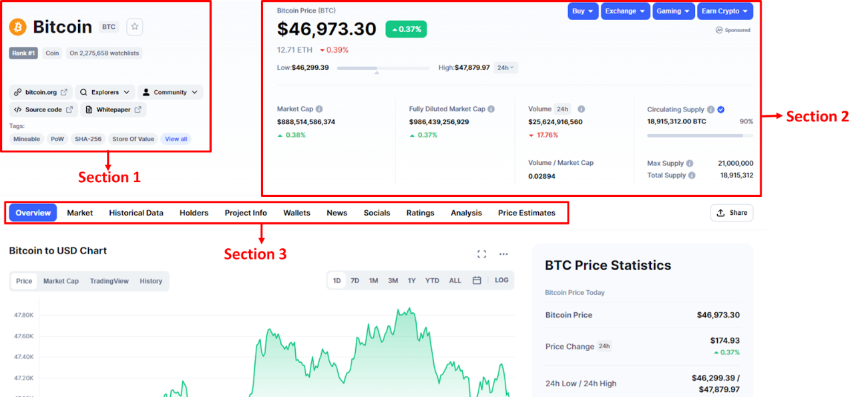The width and height of the screenshot is (868, 397).
Task: Open the chart fullscreen icon
Action: 481,254
